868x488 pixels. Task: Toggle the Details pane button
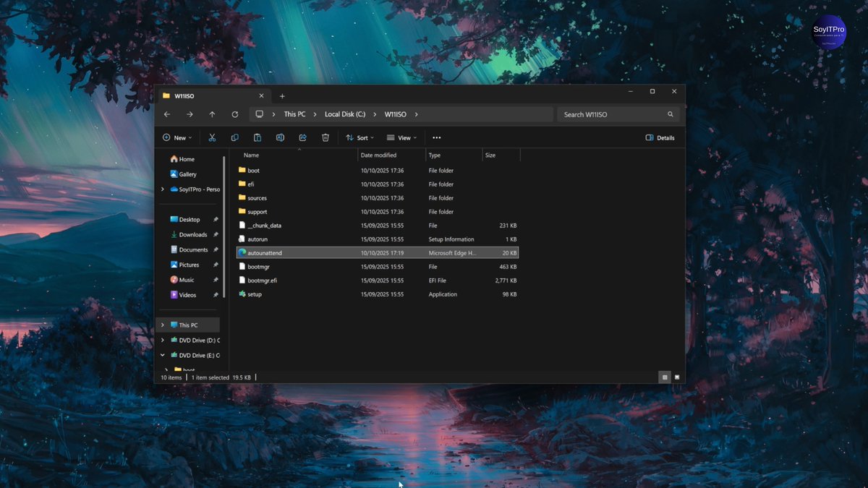(660, 137)
